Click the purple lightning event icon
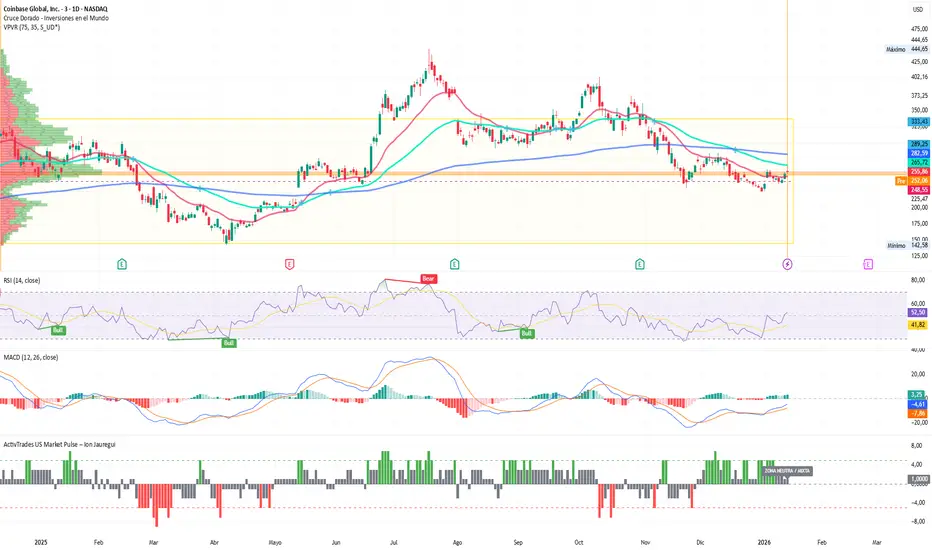Screen dimensions: 932x550 [x=787, y=264]
